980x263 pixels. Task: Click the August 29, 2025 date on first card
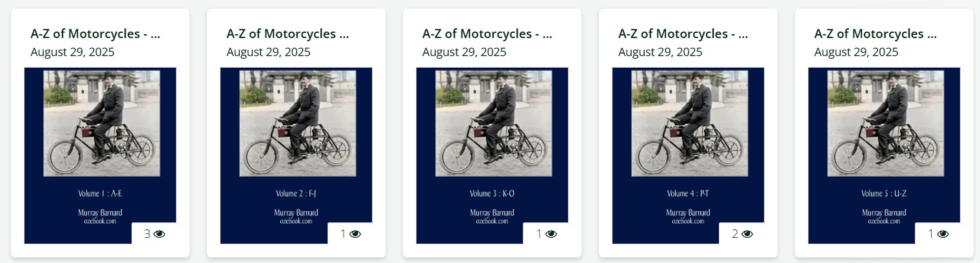[72, 52]
